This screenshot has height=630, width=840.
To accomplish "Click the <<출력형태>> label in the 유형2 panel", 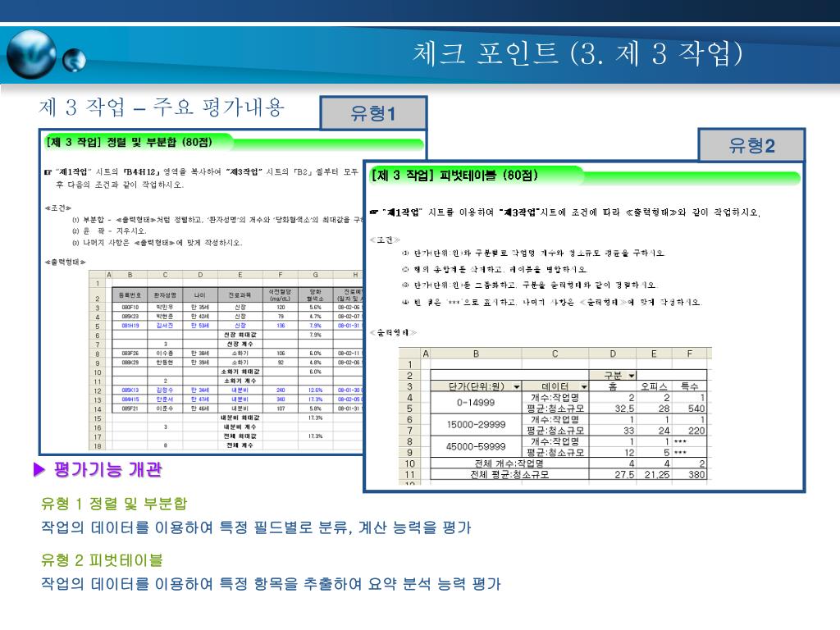I will tap(393, 333).
